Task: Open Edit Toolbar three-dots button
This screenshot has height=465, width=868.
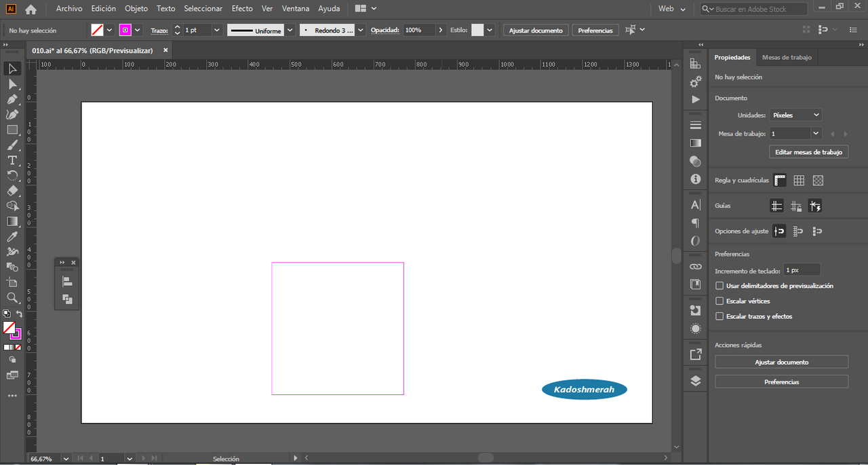Action: [x=12, y=395]
